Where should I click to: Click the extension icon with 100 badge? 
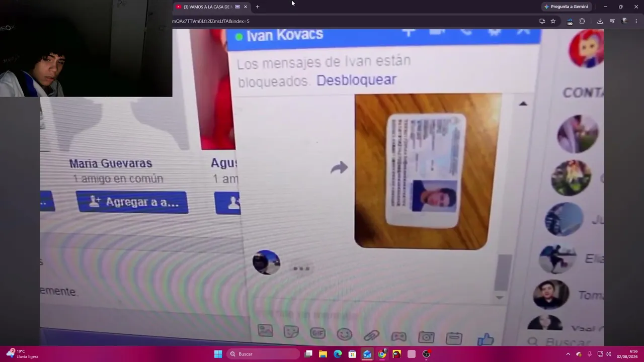pos(570,22)
